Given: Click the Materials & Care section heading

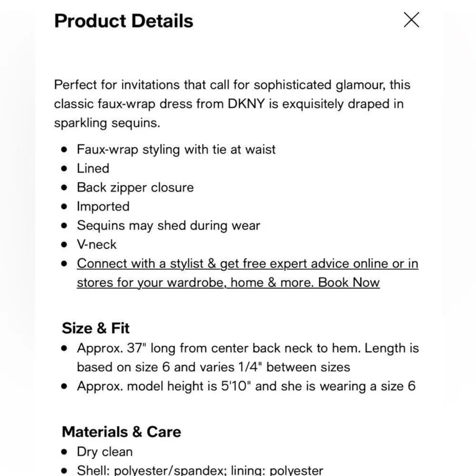Looking at the screenshot, I should pyautogui.click(x=121, y=432).
